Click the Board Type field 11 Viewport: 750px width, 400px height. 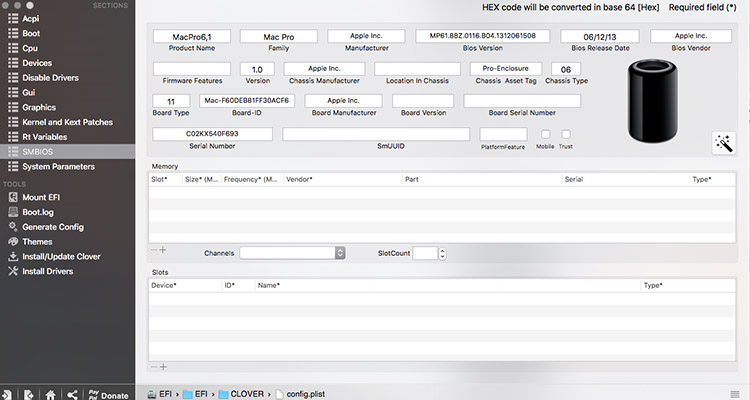171,101
